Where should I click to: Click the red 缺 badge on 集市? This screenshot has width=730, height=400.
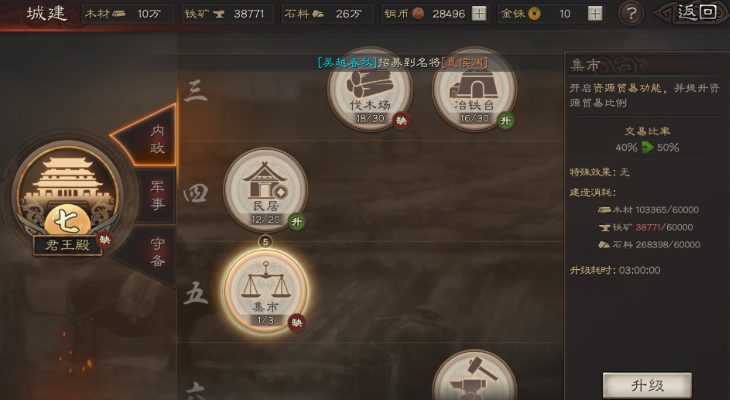(296, 323)
